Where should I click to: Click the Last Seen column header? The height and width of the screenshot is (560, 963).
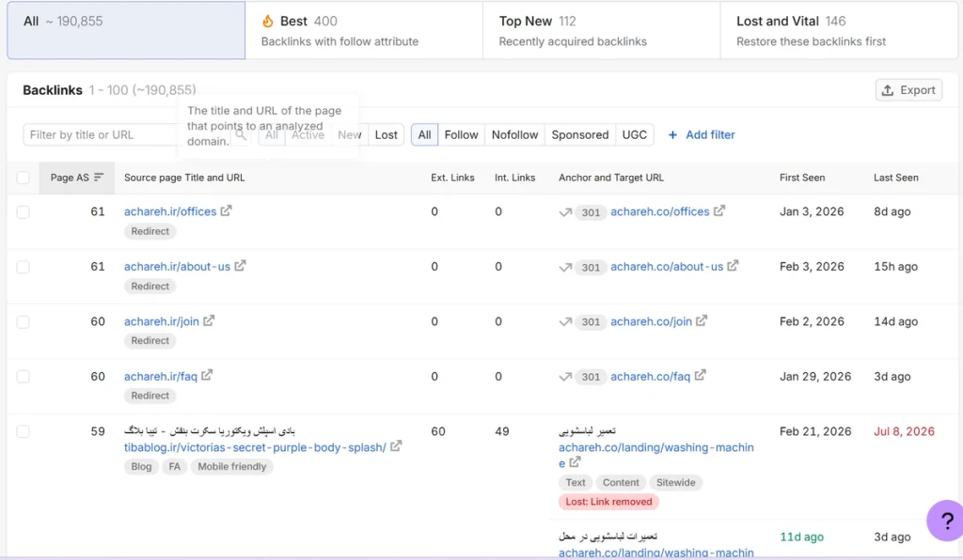coord(896,178)
